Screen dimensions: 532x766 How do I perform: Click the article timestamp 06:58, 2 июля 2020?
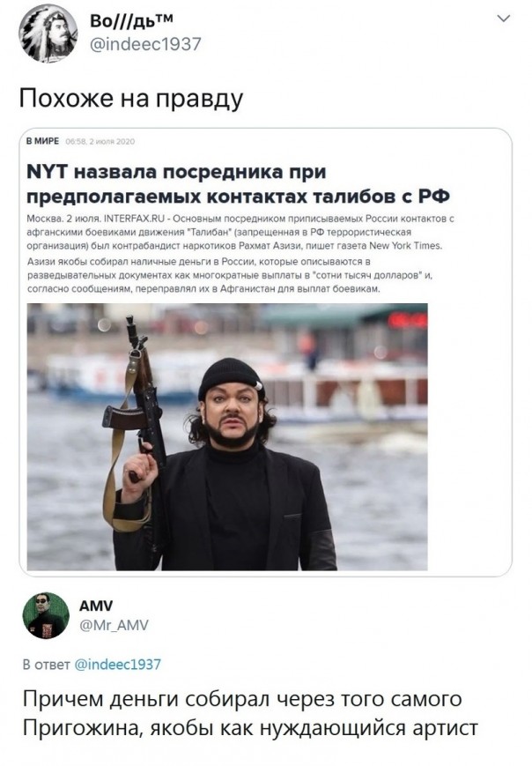[100, 142]
